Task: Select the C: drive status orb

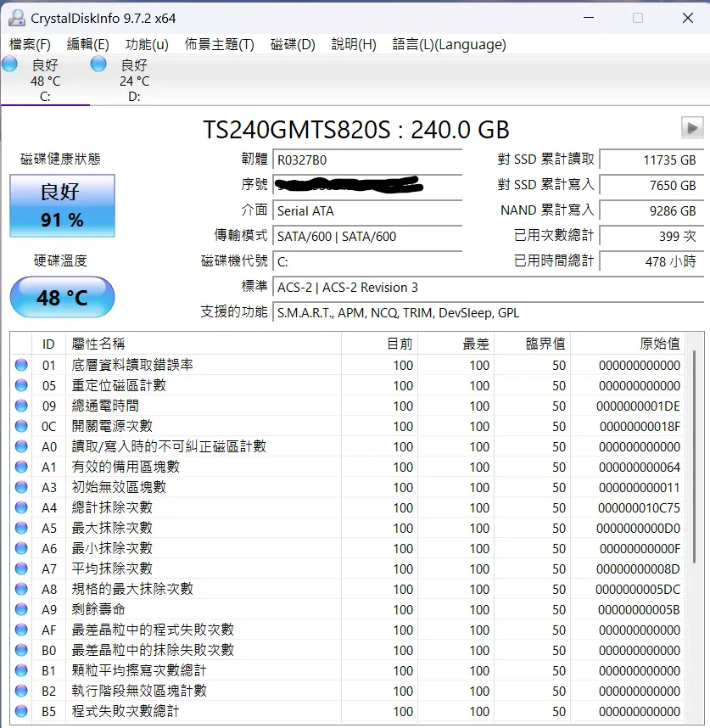Action: (10, 64)
